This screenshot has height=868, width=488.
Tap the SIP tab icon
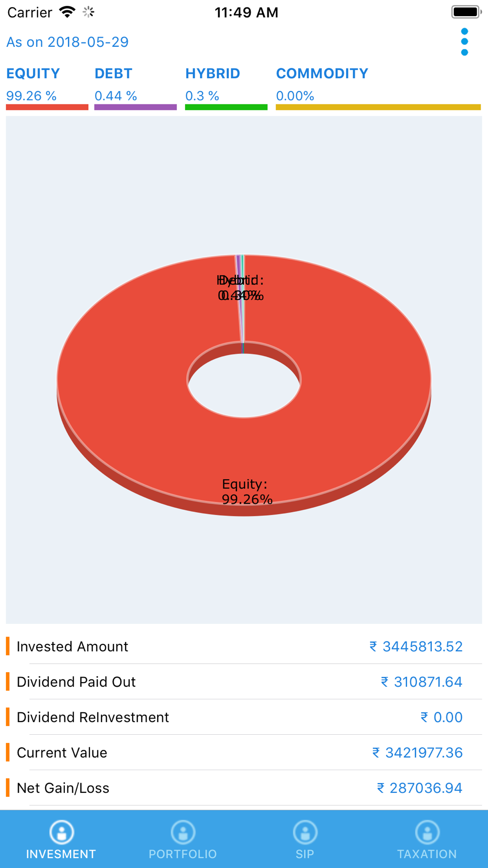[305, 832]
